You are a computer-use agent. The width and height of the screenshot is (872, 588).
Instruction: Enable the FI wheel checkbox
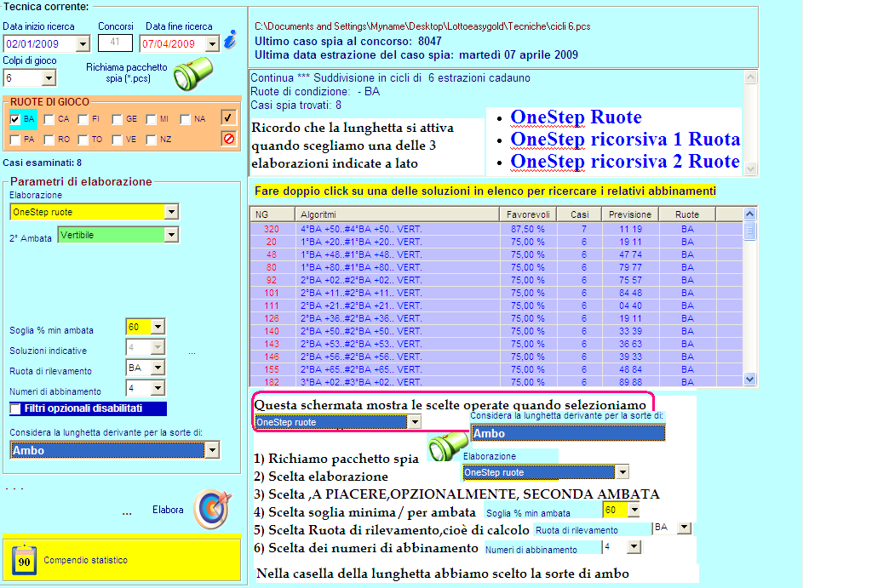coord(83,119)
